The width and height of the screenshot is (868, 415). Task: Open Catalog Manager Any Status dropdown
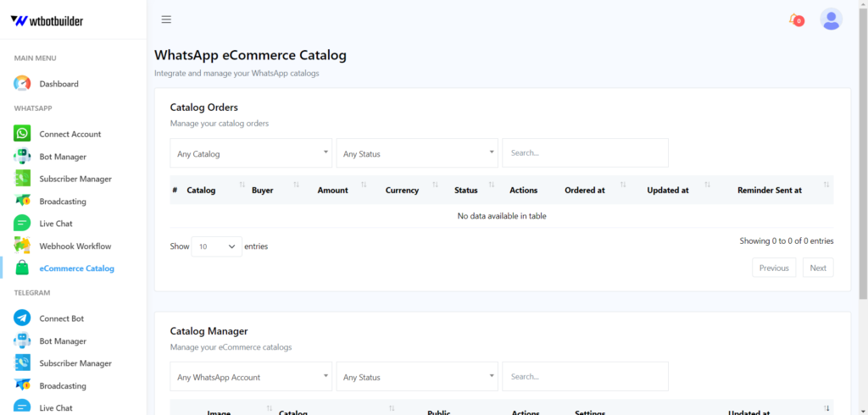(417, 377)
